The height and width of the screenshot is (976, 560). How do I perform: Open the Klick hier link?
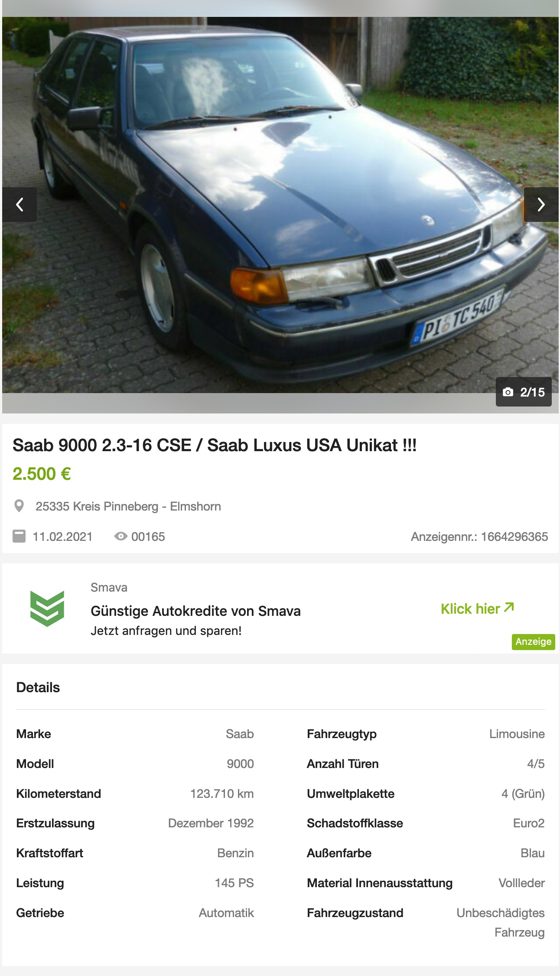pyautogui.click(x=477, y=608)
